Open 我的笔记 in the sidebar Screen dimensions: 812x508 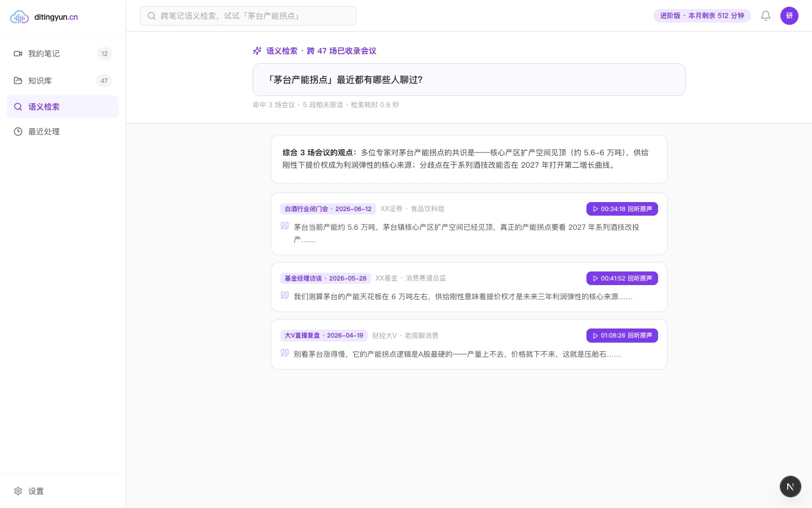point(63,54)
